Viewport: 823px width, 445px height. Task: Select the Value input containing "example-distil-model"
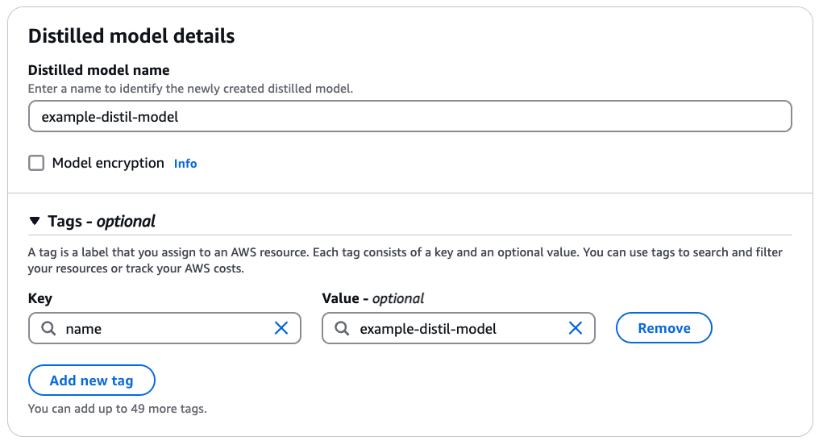455,328
